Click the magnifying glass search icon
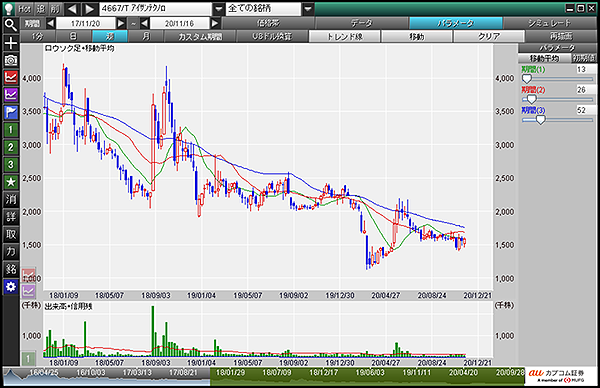This screenshot has height=388, width=600. pyautogui.click(x=11, y=25)
